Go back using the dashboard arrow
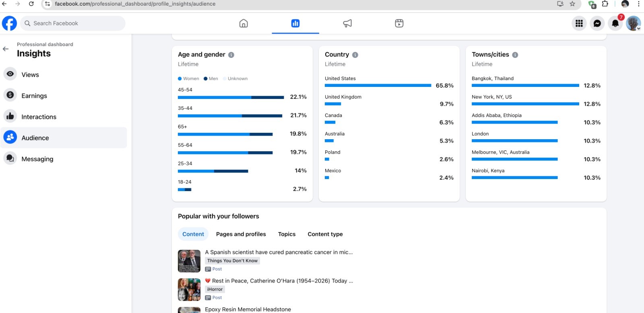The image size is (644, 313). coord(6,49)
